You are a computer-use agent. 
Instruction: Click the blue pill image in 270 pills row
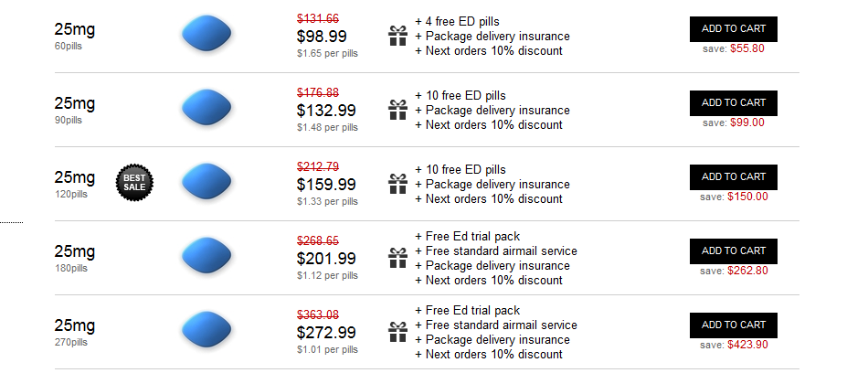tap(206, 330)
